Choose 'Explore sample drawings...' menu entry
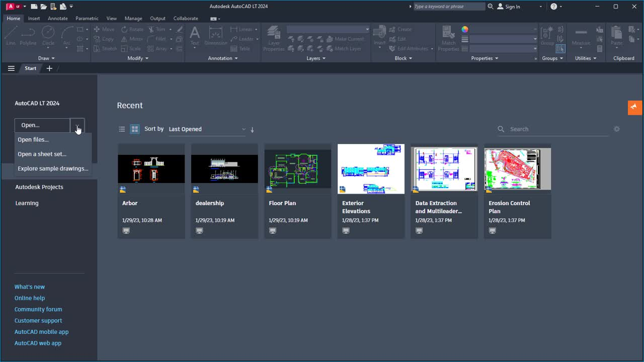Viewport: 644px width, 362px height. click(53, 168)
